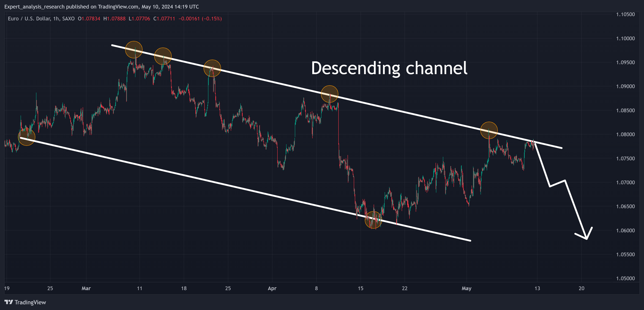Image resolution: width=644 pixels, height=310 pixels.
Task: Click the orange circle at channel bottom low
Action: pyautogui.click(x=373, y=220)
